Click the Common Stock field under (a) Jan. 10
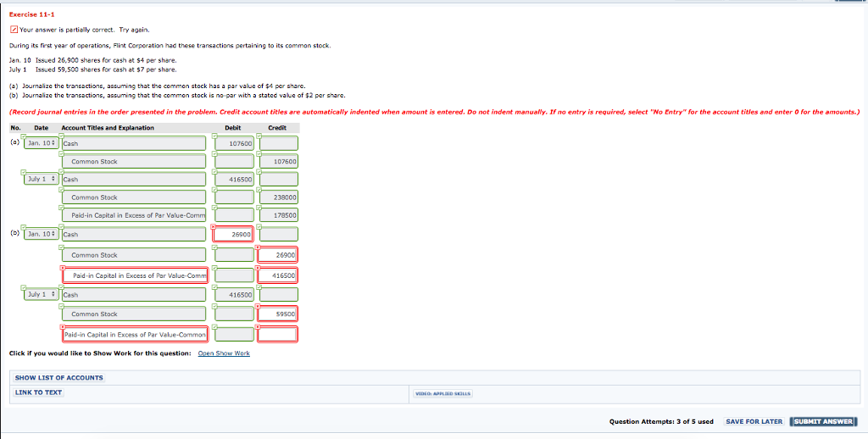 134,162
